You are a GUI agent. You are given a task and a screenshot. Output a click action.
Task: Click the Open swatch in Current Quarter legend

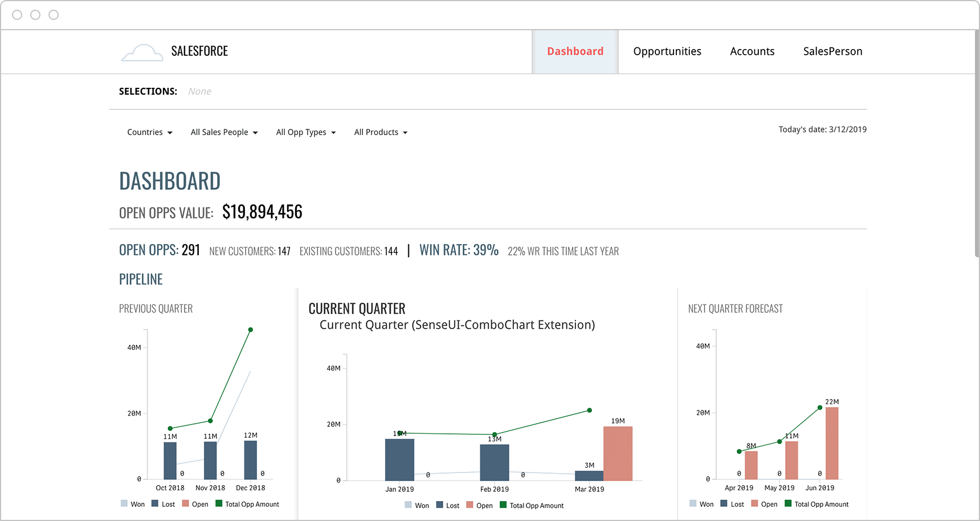coord(470,504)
